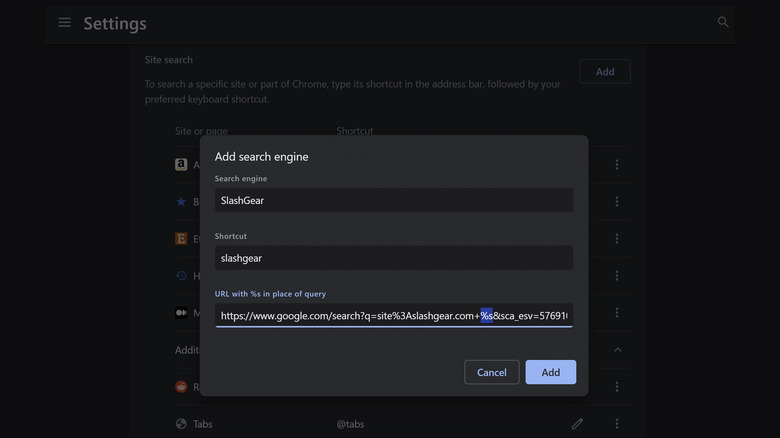
Task: Click the URL with %s query field
Action: (393, 316)
